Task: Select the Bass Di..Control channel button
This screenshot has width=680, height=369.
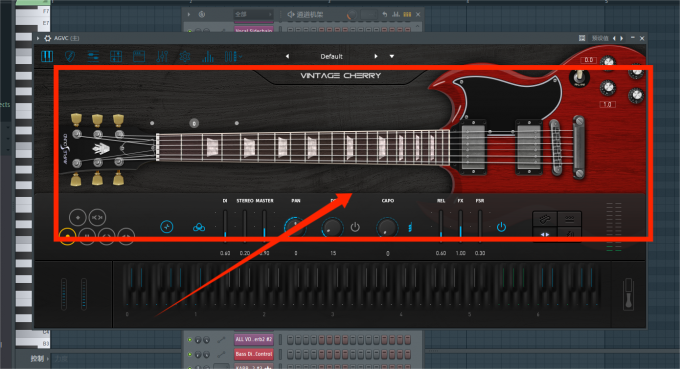Action: tap(254, 354)
